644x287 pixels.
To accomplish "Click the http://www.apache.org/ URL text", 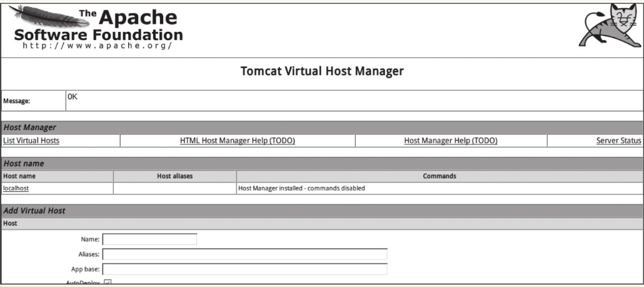I will [98, 46].
